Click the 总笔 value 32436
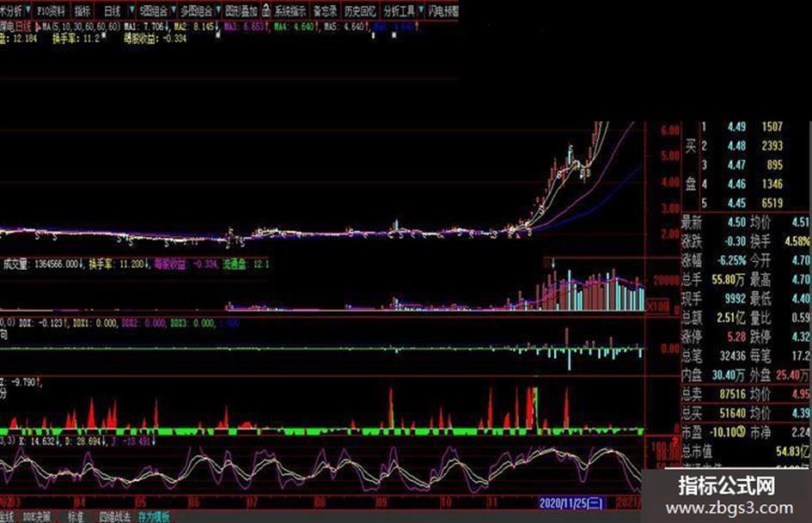This screenshot has width=812, height=523. pyautogui.click(x=733, y=356)
